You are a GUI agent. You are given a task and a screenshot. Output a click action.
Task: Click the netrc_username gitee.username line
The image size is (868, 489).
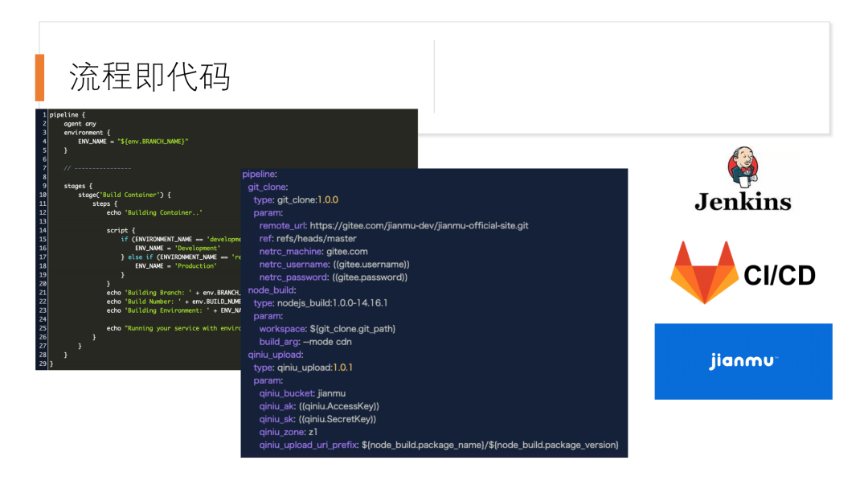[x=334, y=264]
